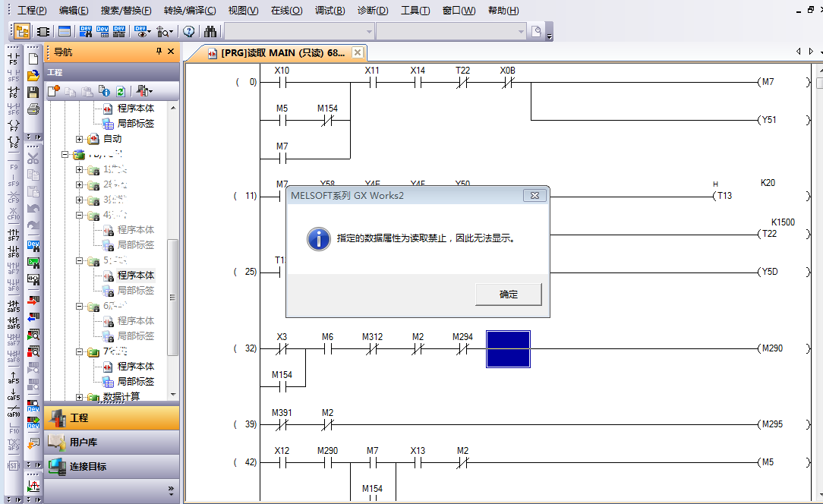Close the MELSOFT GX Works2 message dialog
Image resolution: width=823 pixels, height=504 pixels.
pyautogui.click(x=534, y=196)
